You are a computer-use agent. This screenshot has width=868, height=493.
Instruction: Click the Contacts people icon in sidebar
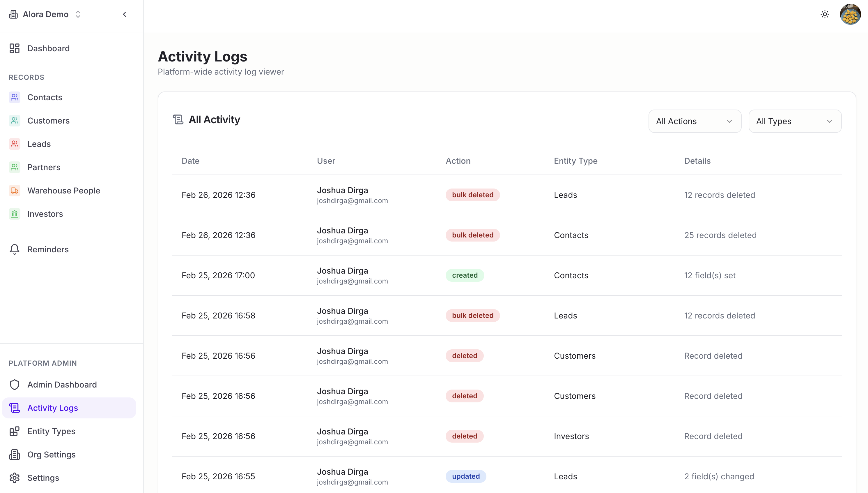[x=14, y=98]
